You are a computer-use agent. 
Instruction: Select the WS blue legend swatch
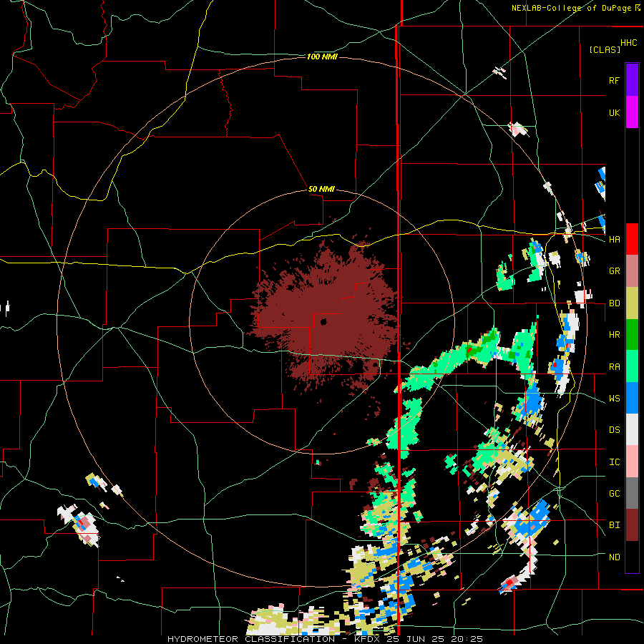coord(632,398)
